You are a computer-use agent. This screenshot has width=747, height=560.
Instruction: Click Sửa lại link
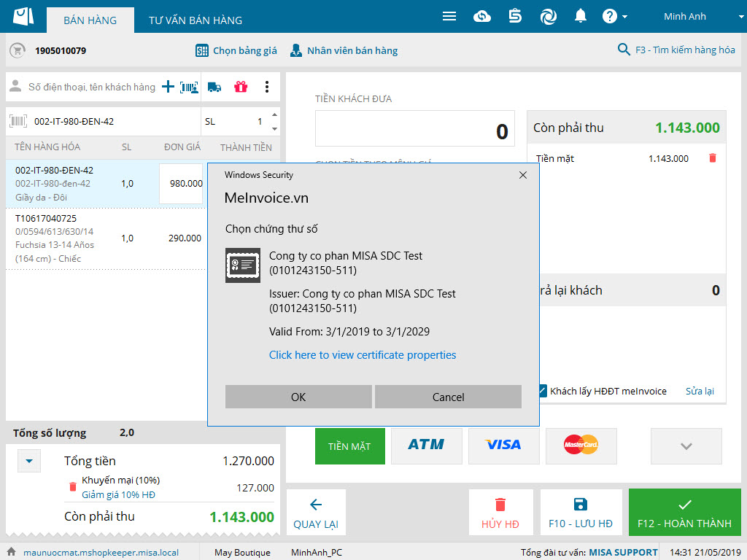tap(700, 391)
